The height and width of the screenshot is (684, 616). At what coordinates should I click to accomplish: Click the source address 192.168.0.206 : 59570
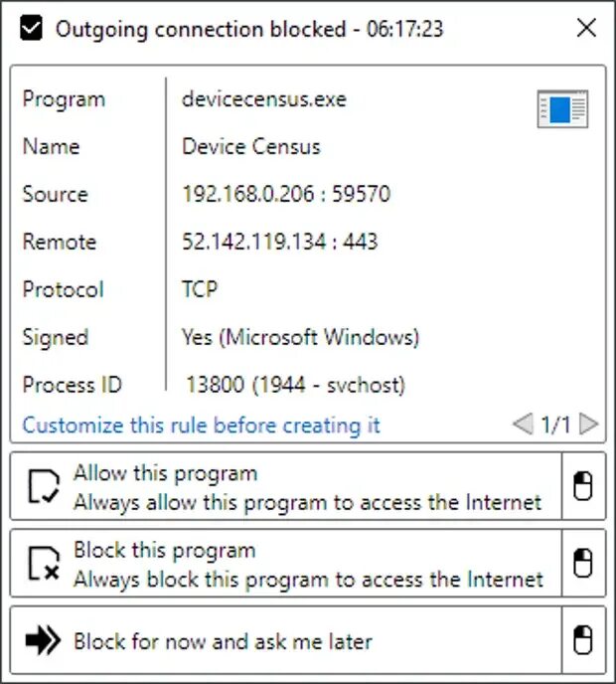click(286, 194)
